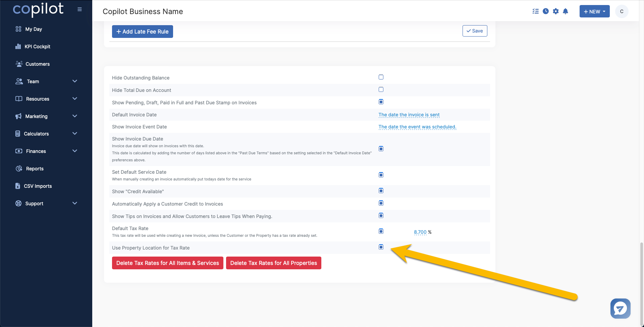
Task: Click Add Late Fee Rule button
Action: tap(143, 32)
